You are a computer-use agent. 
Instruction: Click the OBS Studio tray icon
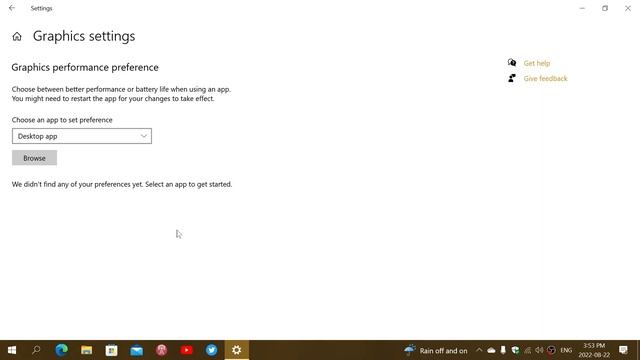point(551,350)
